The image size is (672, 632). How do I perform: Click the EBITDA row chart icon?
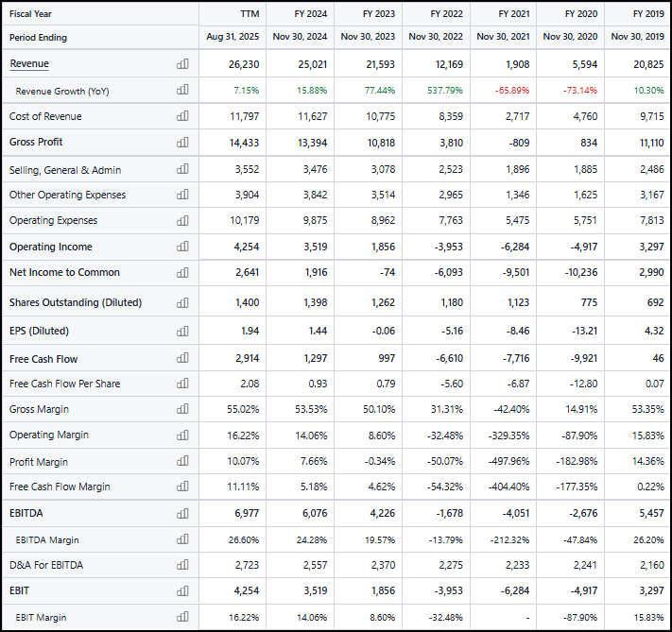click(182, 514)
